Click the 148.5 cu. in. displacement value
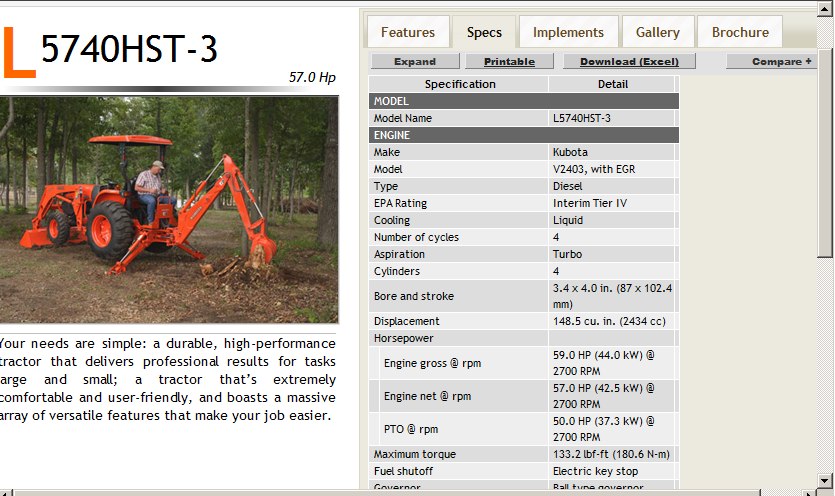The height and width of the screenshot is (496, 835). (609, 321)
